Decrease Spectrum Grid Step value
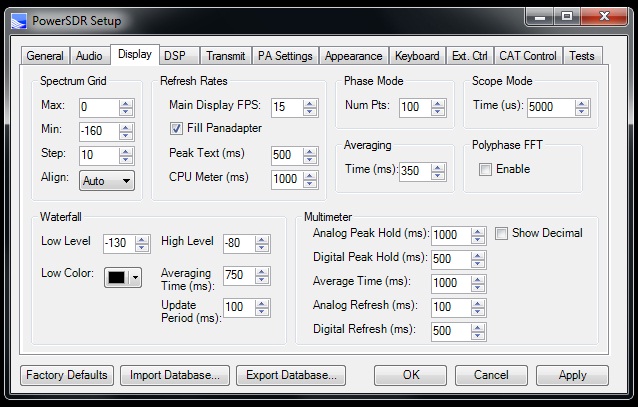 pos(126,160)
